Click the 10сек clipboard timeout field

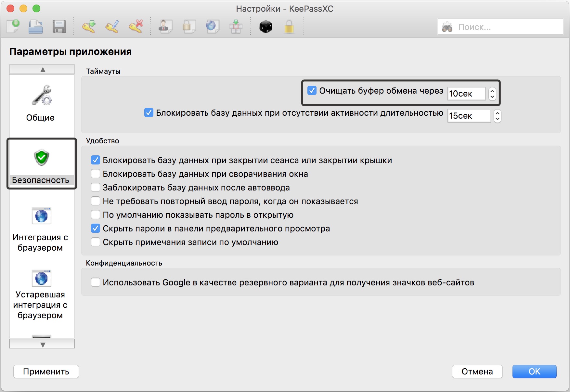pos(466,94)
